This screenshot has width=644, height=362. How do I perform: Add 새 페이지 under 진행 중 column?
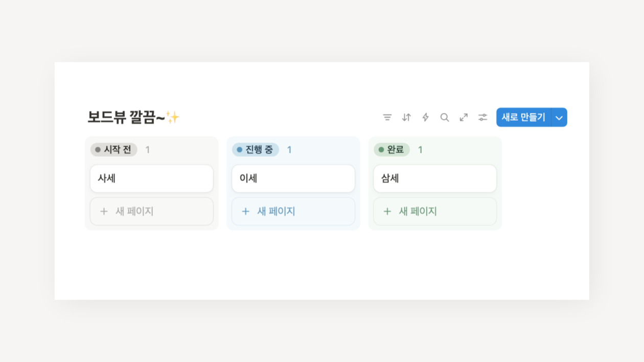click(x=293, y=211)
